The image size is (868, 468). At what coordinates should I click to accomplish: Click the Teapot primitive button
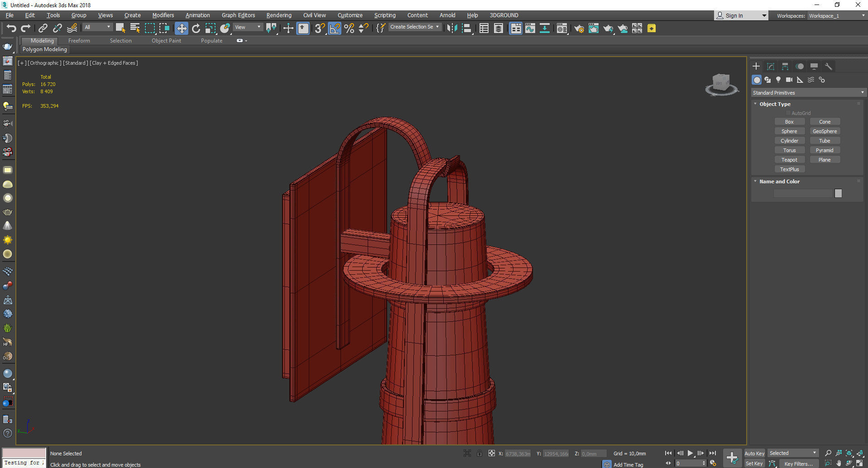pos(789,160)
